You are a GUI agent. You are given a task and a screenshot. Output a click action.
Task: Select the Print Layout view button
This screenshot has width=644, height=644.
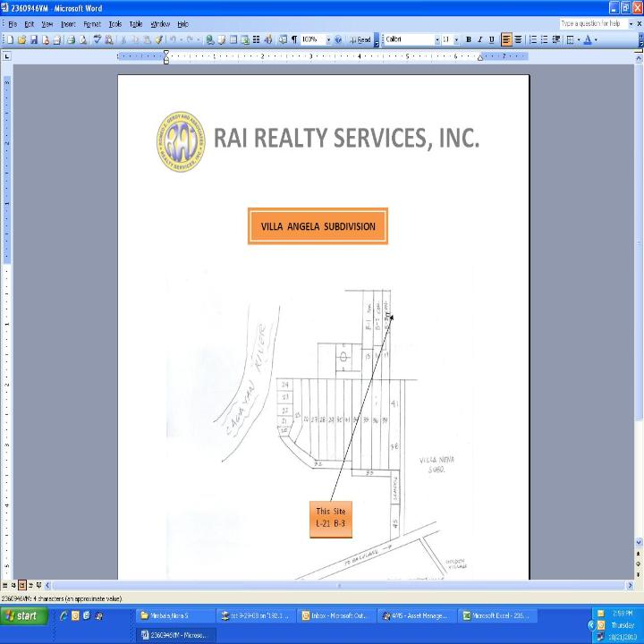22,585
